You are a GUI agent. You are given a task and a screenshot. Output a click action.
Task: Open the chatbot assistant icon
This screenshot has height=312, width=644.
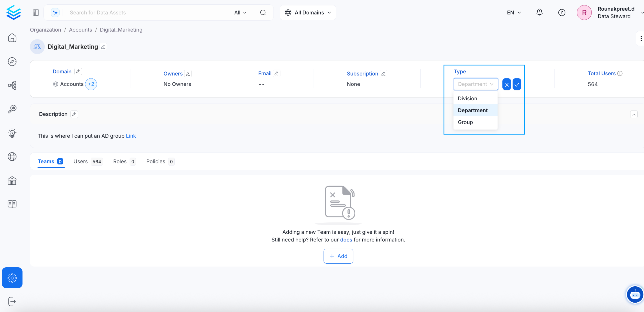(635, 295)
